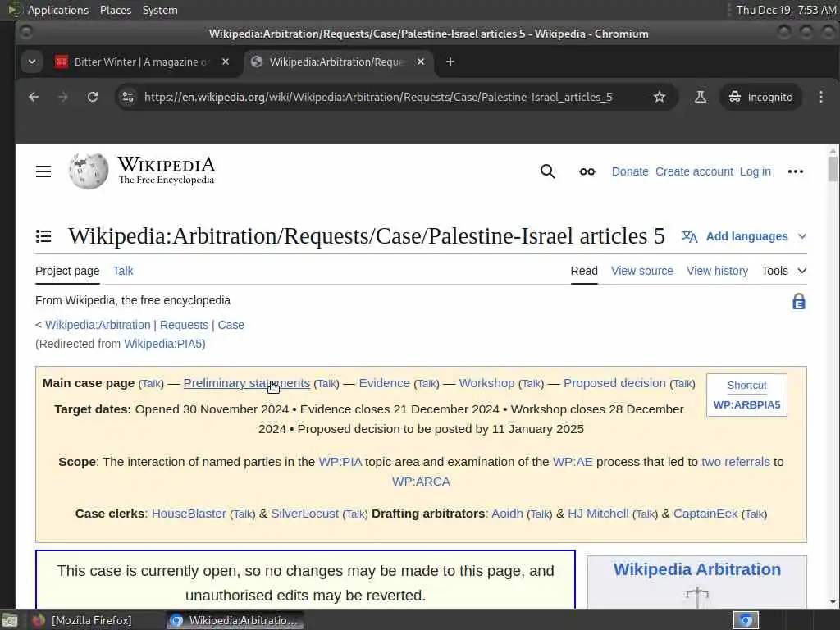840x630 pixels.
Task: Select the Read tab
Action: click(x=584, y=271)
